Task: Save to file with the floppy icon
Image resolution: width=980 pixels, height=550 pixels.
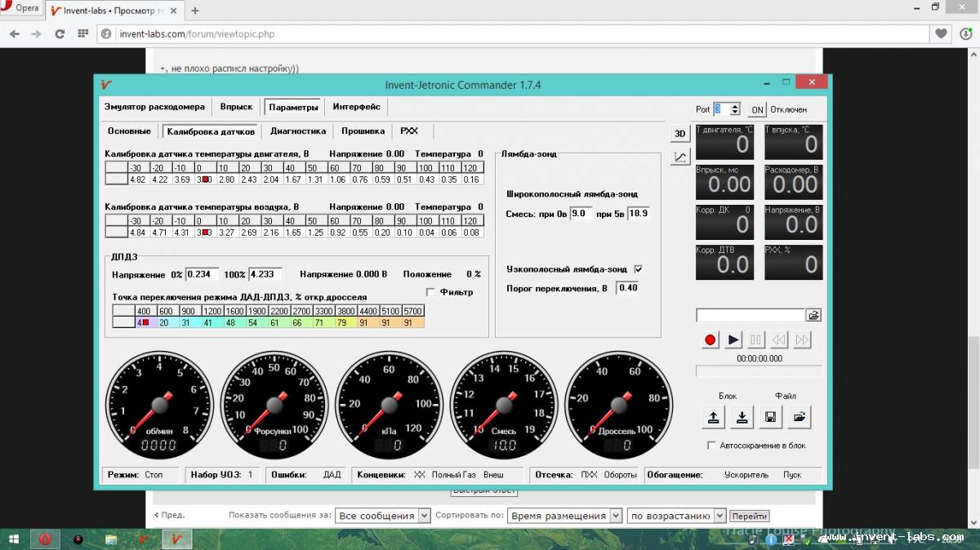Action: 770,417
